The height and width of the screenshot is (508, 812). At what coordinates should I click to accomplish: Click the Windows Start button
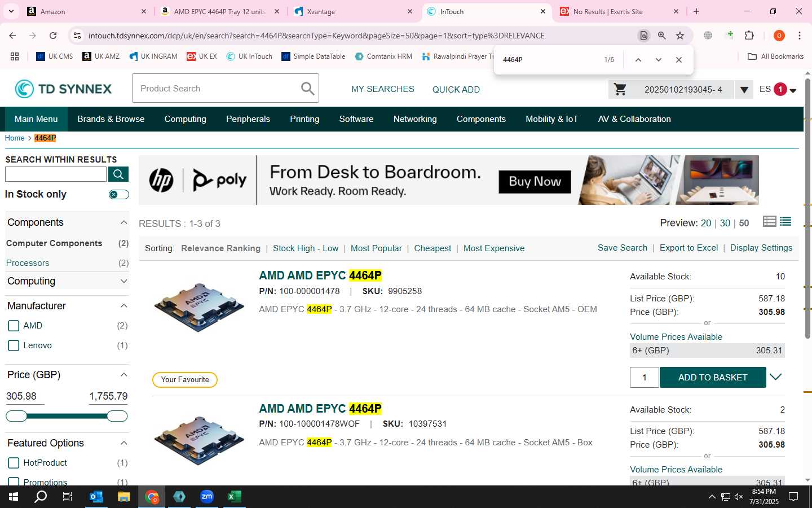click(14, 497)
